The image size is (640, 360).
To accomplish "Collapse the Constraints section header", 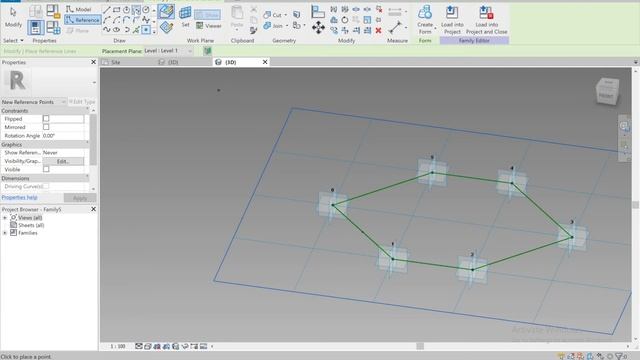I will point(44,111).
